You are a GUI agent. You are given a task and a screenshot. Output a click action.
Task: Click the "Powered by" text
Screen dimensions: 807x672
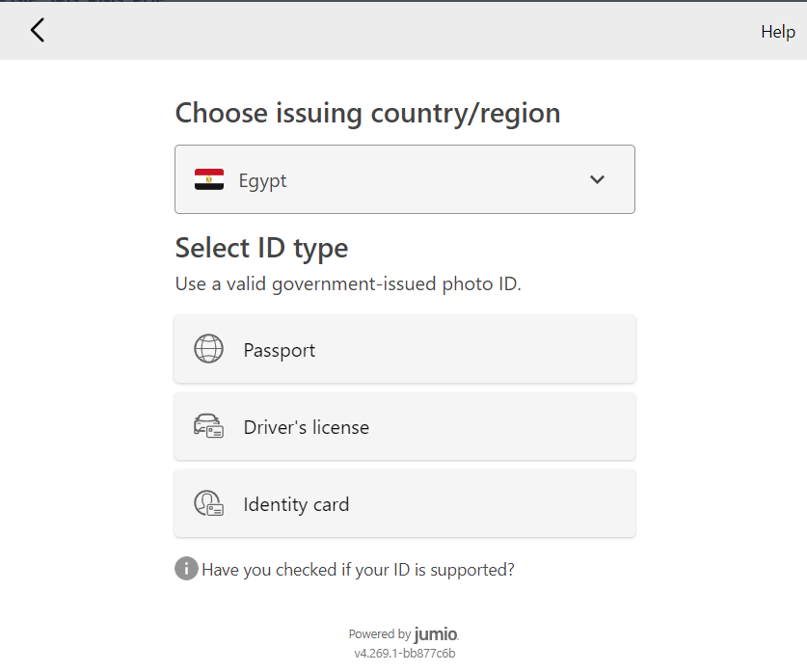[379, 634]
